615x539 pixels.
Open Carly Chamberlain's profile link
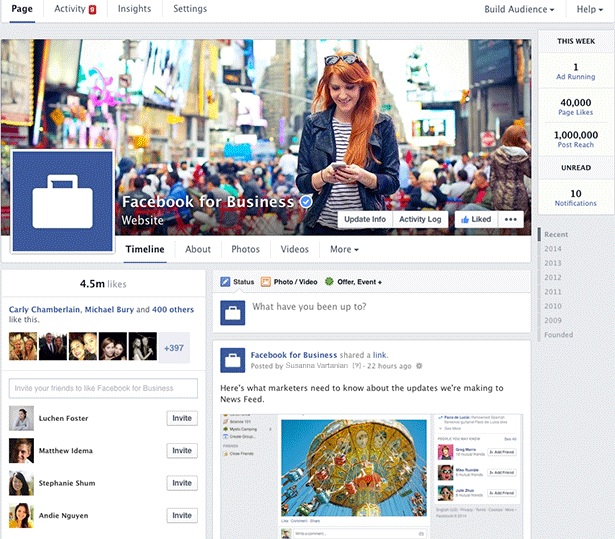tap(44, 310)
